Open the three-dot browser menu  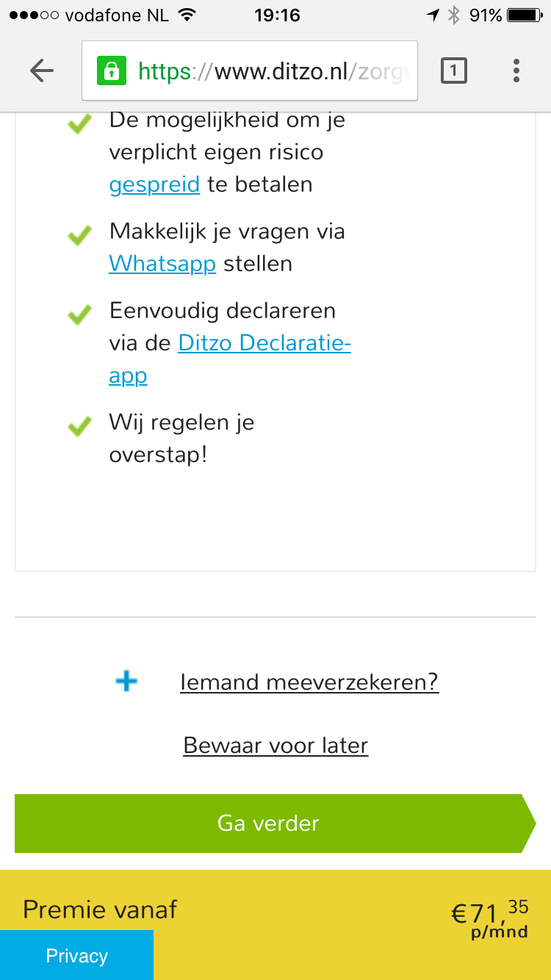pos(516,71)
